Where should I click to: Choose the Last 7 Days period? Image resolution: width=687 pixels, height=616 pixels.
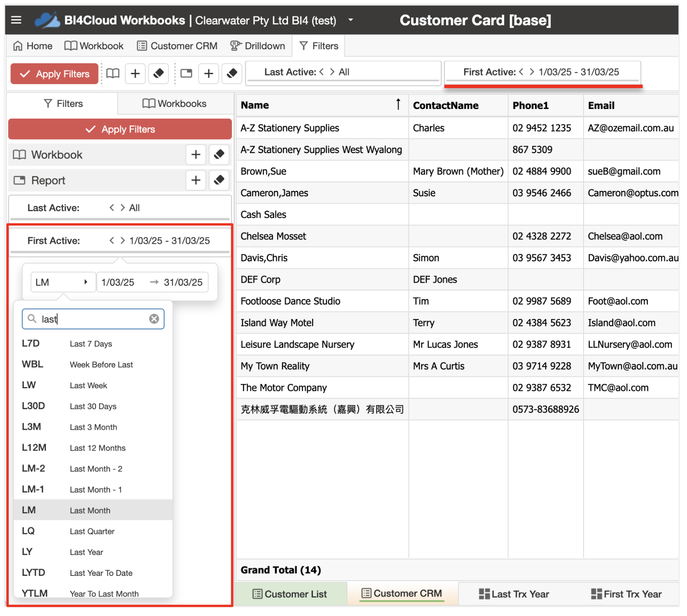93,344
